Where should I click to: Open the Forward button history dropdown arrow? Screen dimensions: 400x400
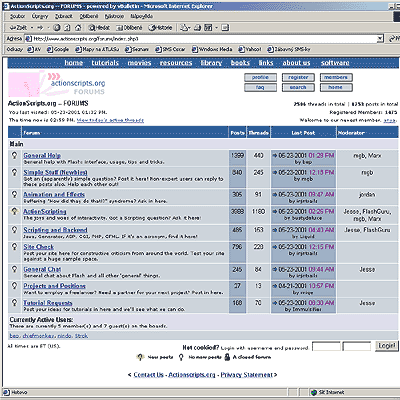click(x=48, y=28)
